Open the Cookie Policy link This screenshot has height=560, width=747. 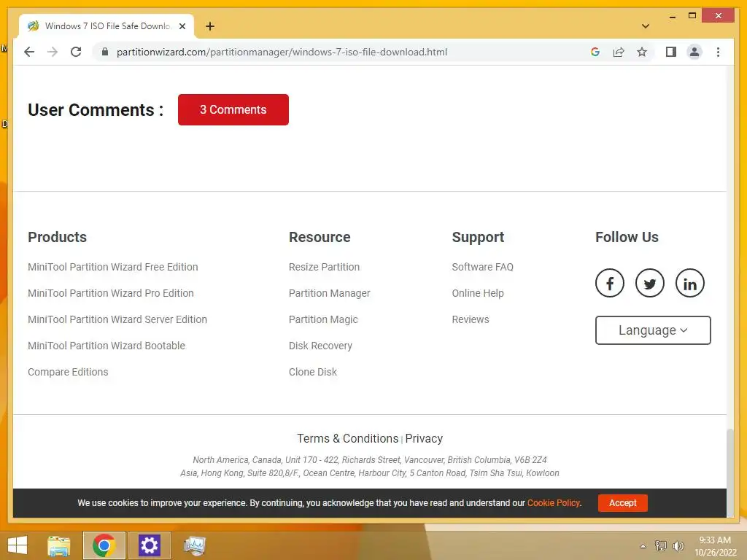point(553,503)
